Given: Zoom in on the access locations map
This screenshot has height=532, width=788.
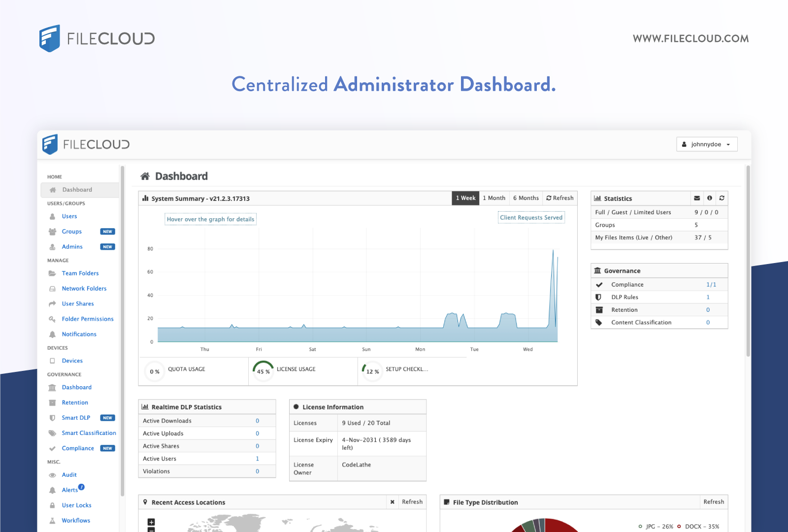Looking at the screenshot, I should click(x=151, y=522).
